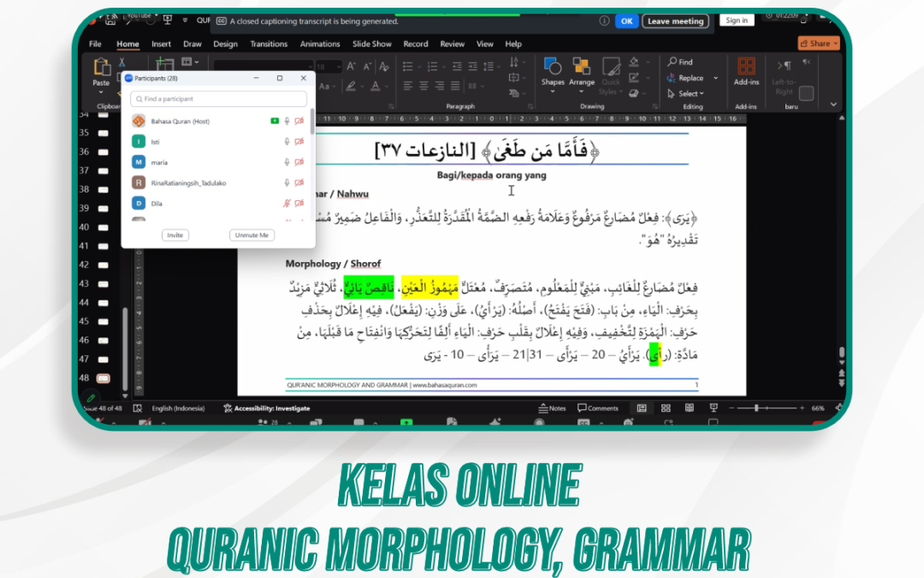Toggle Left-to-Right text direction

tap(785, 77)
